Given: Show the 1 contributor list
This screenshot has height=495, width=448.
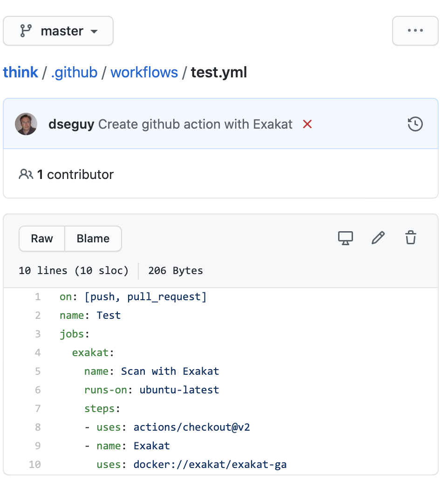Looking at the screenshot, I should pos(75,175).
